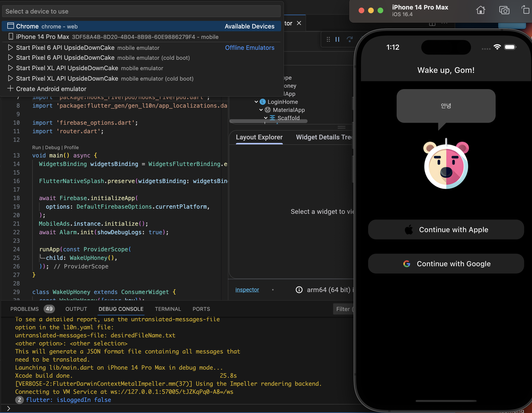This screenshot has height=413, width=532.
Task: Click the arm64 info icon
Action: point(299,290)
